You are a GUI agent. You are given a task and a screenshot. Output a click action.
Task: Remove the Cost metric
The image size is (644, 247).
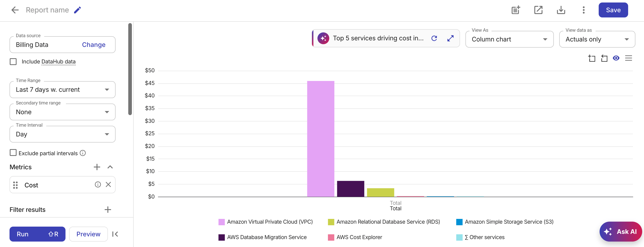[x=108, y=185]
